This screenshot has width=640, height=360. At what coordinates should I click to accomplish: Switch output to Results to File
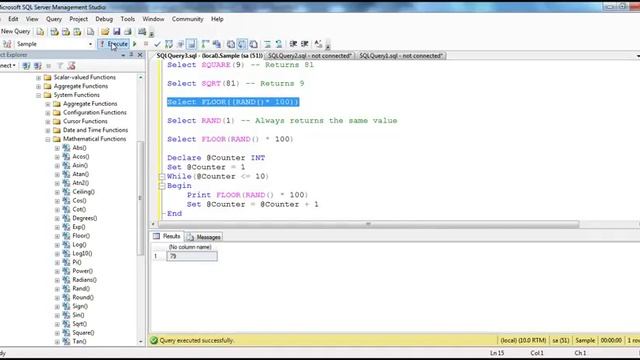(253, 44)
